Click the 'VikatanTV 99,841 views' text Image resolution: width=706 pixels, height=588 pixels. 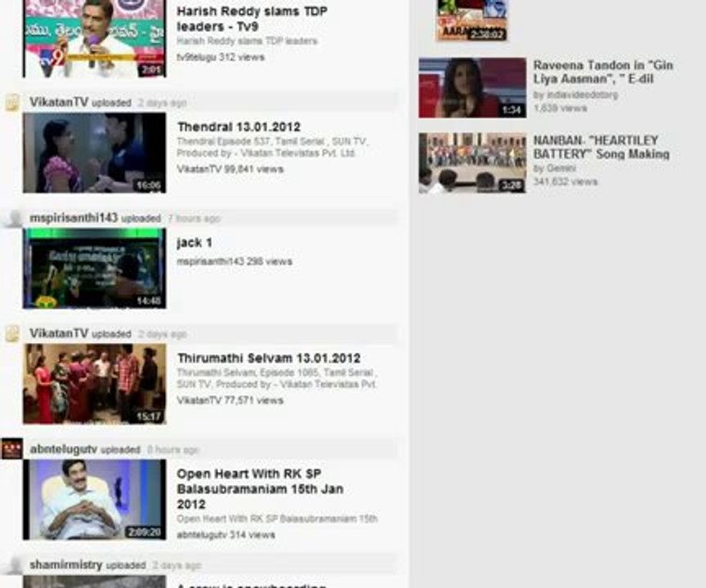pyautogui.click(x=230, y=169)
